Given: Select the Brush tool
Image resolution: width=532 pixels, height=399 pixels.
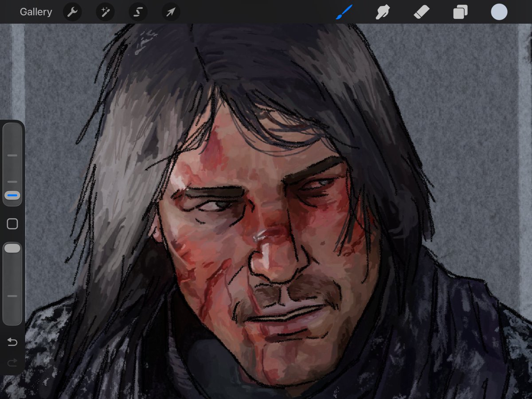Looking at the screenshot, I should pos(344,12).
